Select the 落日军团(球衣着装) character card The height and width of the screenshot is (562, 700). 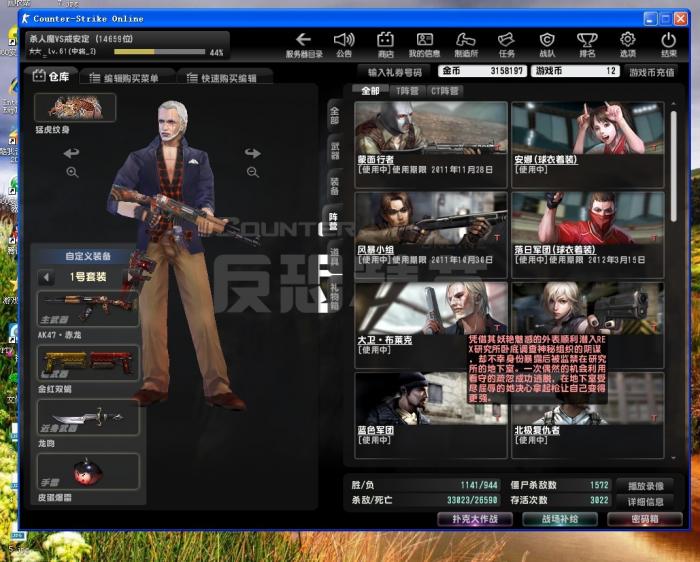[x=588, y=235]
